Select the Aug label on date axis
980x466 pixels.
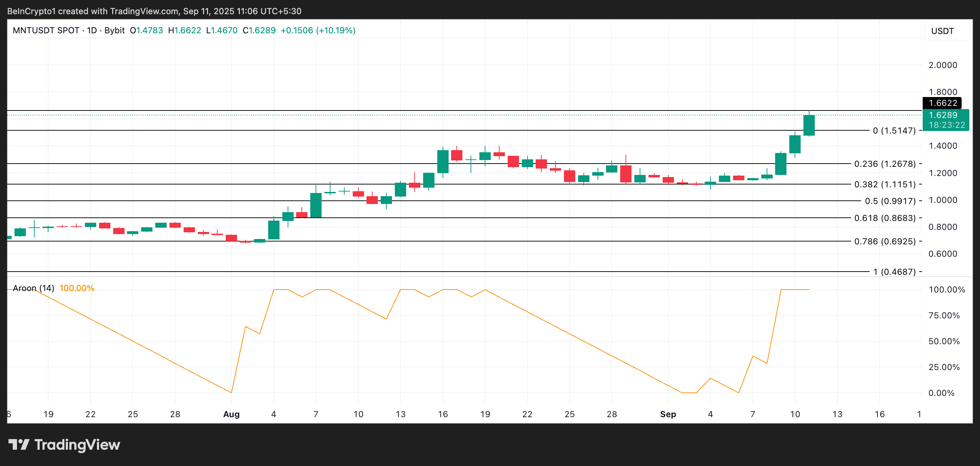pyautogui.click(x=231, y=415)
